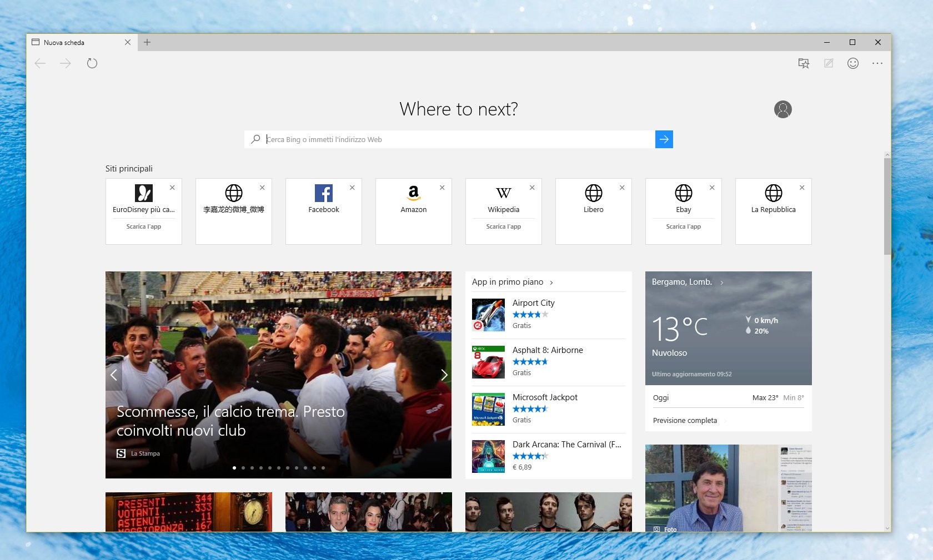Expand the Bergamo, Lomb. weather location

click(x=722, y=282)
